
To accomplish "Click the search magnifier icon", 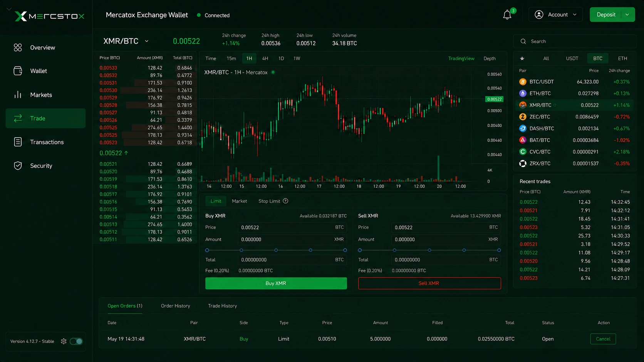I will click(x=523, y=41).
